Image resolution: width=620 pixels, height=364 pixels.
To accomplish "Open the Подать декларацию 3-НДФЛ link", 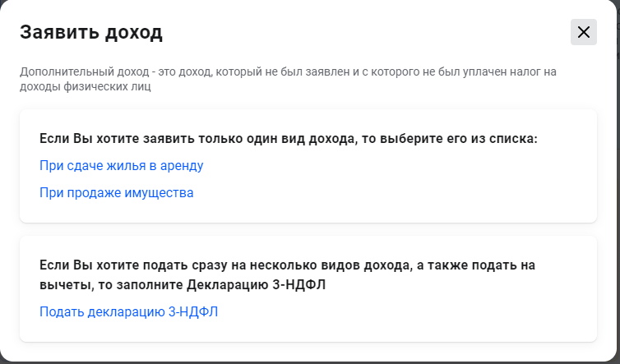I will pos(128,312).
